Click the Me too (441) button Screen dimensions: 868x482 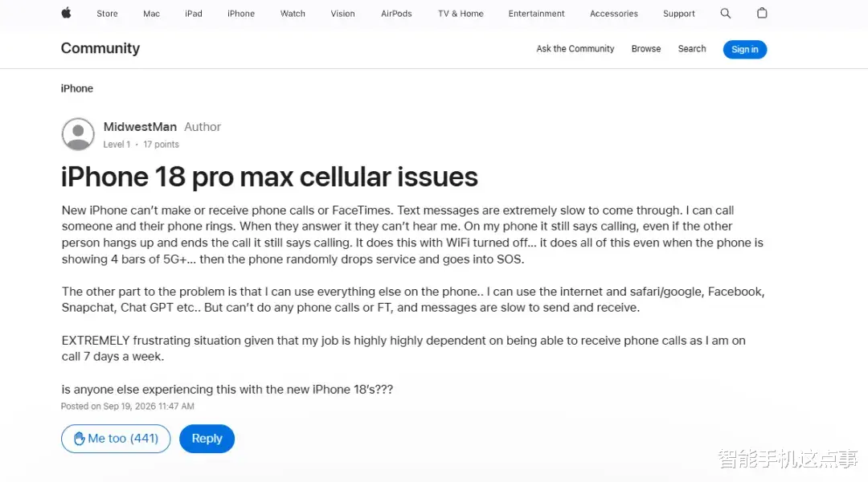pos(116,439)
